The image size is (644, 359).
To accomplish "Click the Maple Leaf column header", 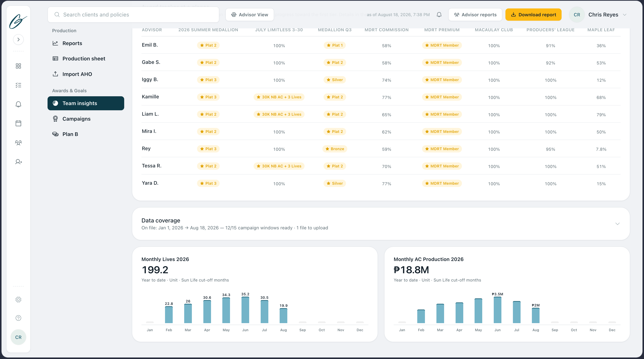I will pyautogui.click(x=601, y=30).
